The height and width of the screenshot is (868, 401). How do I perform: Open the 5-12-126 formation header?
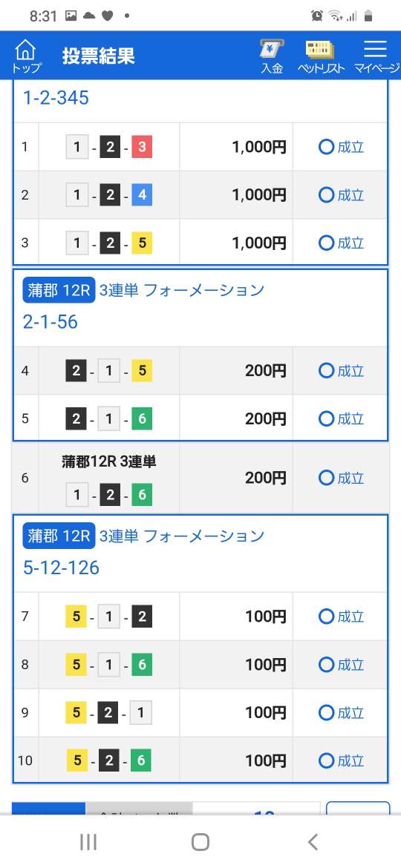(61, 568)
